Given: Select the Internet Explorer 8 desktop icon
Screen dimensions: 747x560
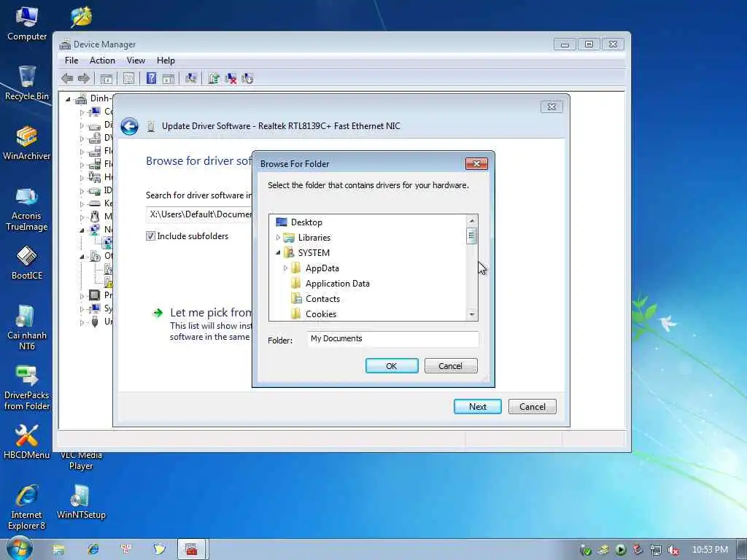Looking at the screenshot, I should [27, 507].
